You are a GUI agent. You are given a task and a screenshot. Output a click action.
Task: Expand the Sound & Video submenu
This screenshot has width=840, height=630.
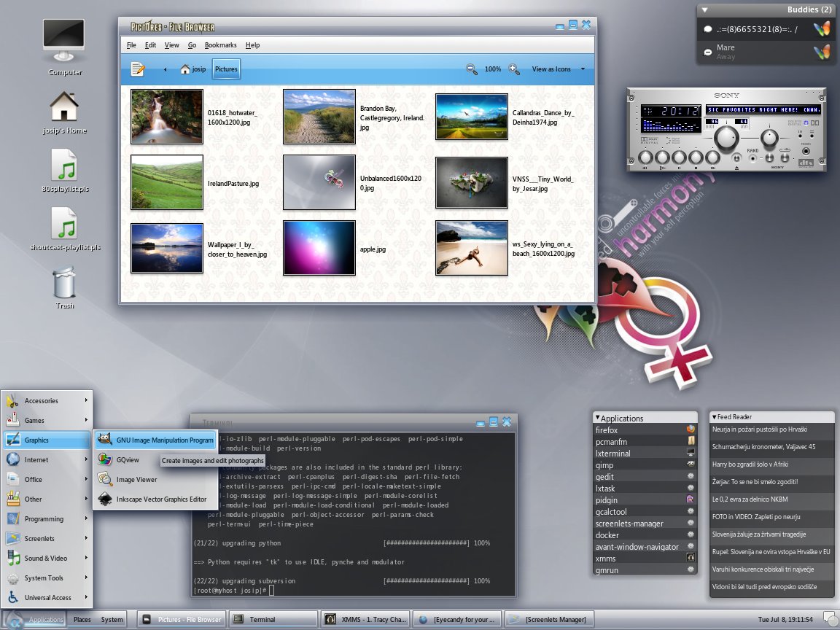[x=47, y=559]
